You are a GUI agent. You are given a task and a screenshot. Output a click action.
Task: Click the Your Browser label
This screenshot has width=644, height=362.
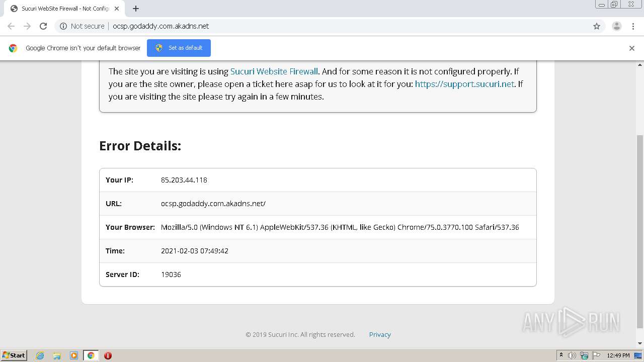point(130,227)
